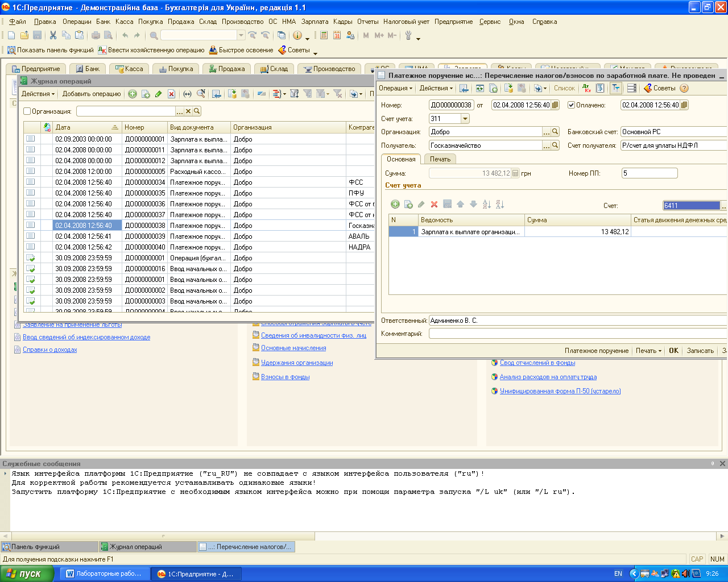Switch to the Печать tab in payment order

(x=440, y=159)
